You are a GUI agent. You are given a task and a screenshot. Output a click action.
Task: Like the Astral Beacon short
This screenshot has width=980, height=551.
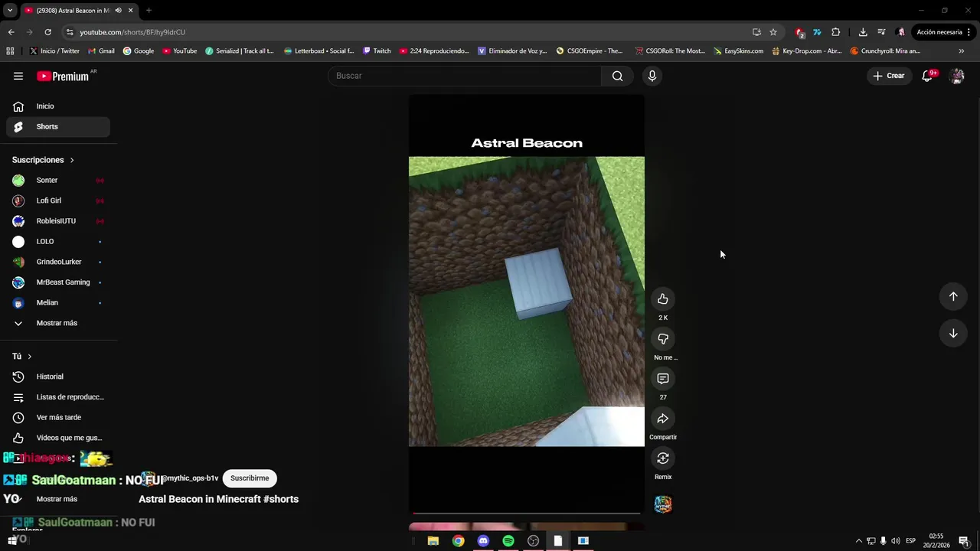(x=663, y=299)
